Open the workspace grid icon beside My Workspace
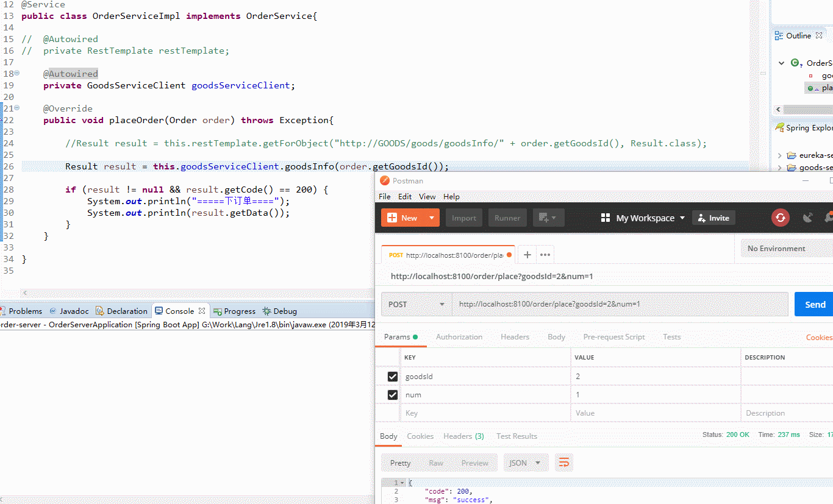Screen dimensions: 833x504 click(606, 218)
